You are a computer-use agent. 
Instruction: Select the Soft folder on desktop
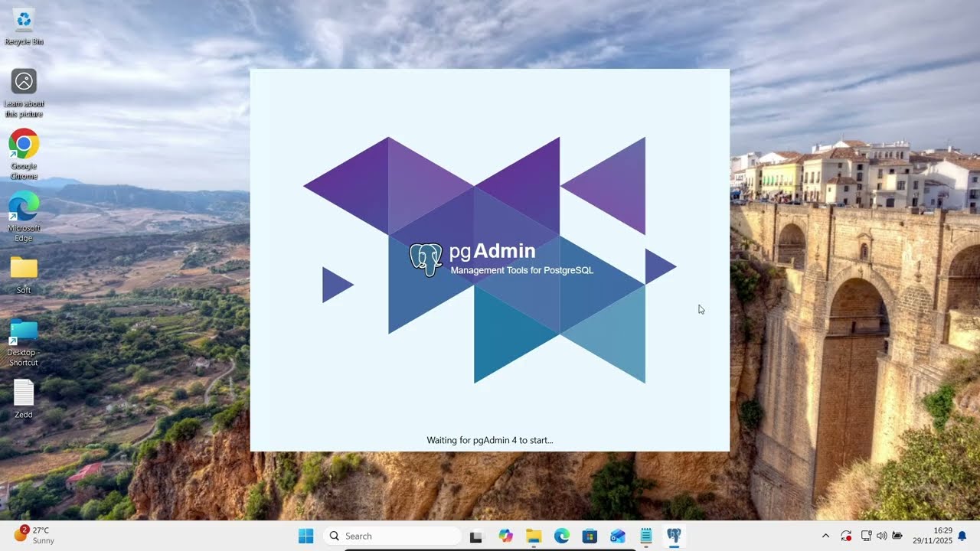24,274
